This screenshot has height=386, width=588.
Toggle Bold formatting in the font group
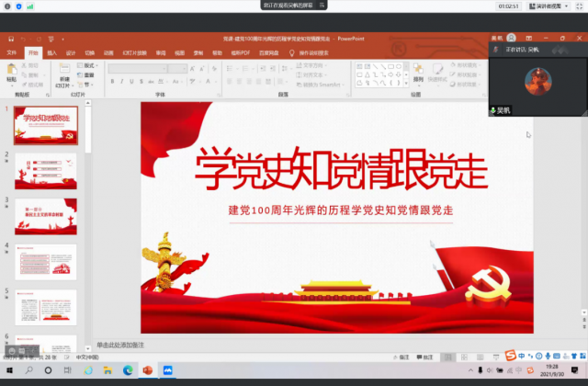[x=111, y=82]
